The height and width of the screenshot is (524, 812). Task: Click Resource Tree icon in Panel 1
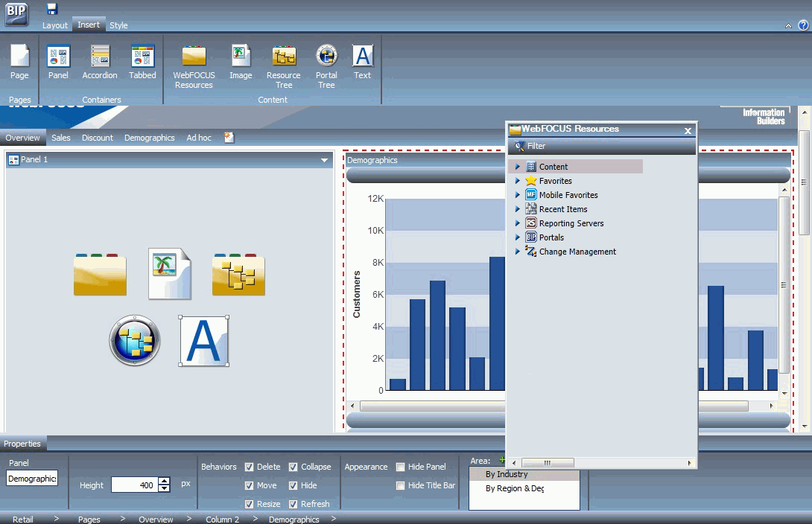coord(238,274)
